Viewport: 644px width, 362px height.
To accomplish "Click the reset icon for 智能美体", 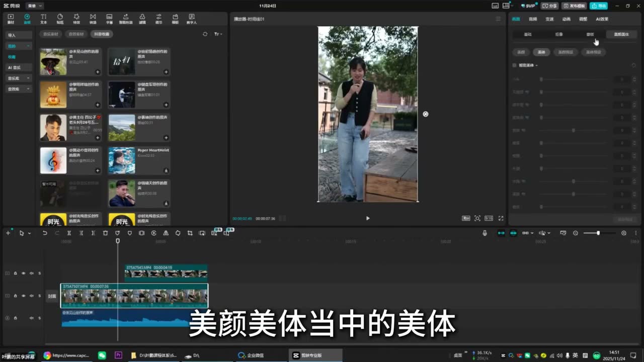I will [x=633, y=65].
